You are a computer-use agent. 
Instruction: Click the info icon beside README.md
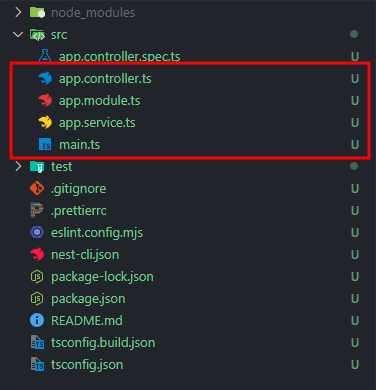[37, 320]
